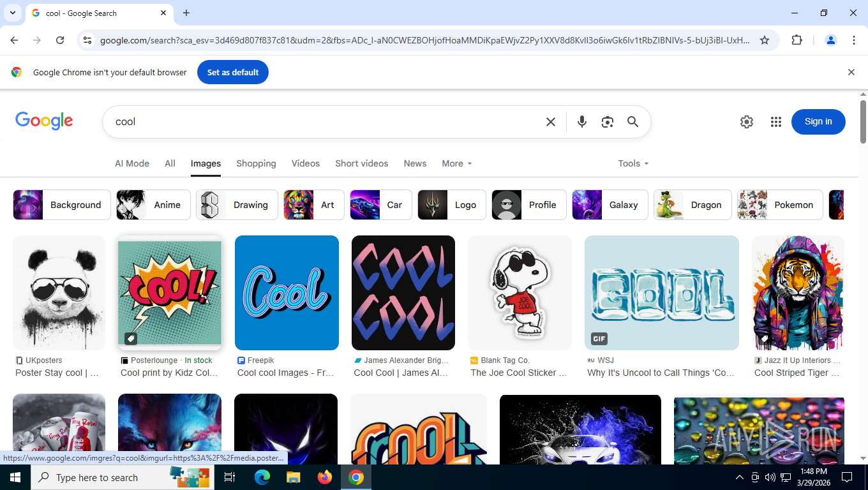868x490 pixels.
Task: Open 'Cool print by Kidz Col...' link
Action: tap(169, 373)
